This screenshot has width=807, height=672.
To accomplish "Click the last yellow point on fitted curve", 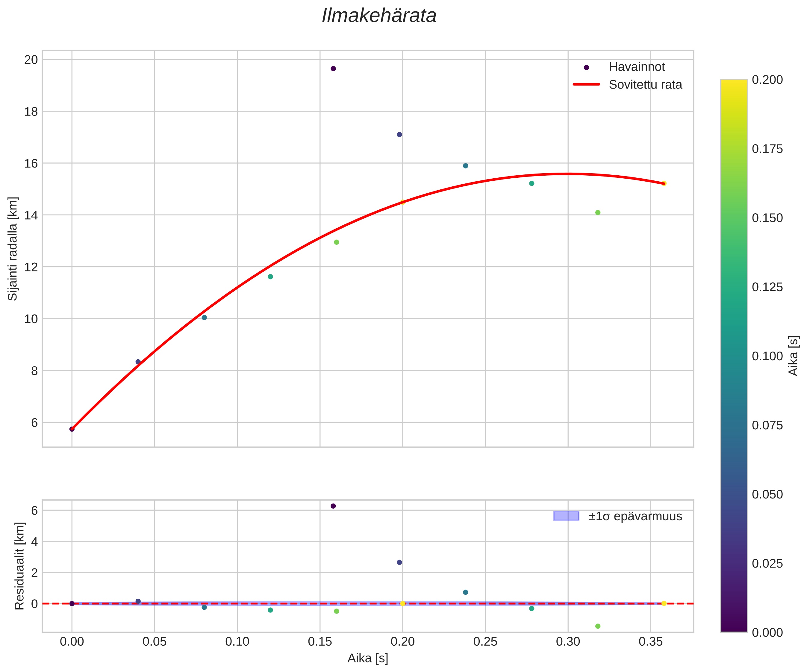I will click(664, 183).
